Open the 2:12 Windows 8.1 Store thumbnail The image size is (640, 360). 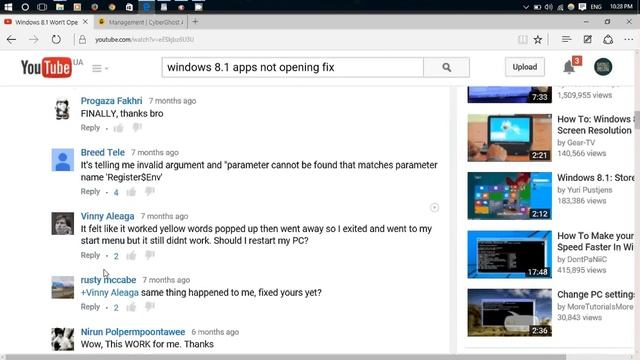click(509, 196)
